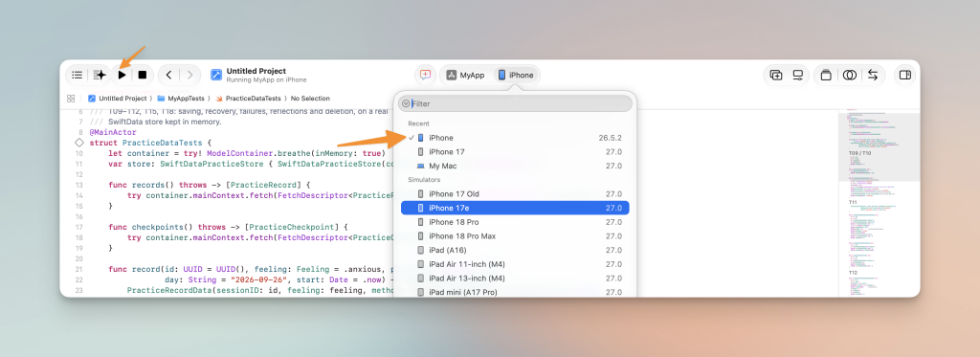The image size is (980, 357).
Task: Toggle the navigator sidebar list icon
Action: click(77, 75)
